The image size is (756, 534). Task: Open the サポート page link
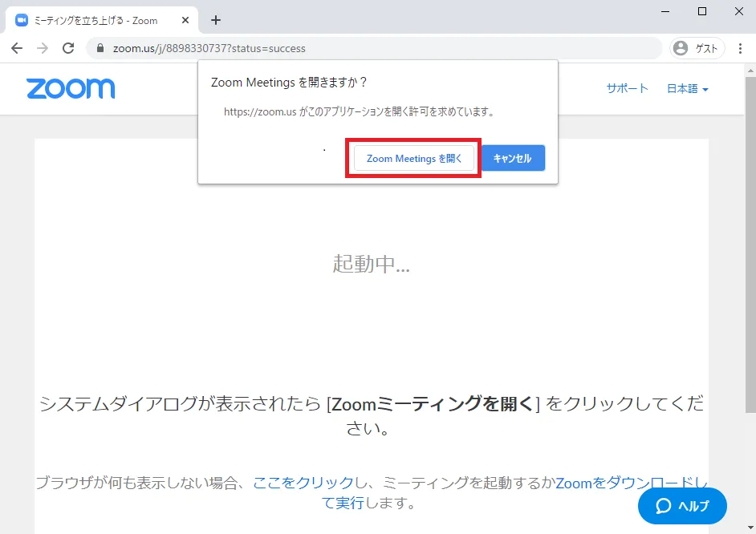(627, 89)
